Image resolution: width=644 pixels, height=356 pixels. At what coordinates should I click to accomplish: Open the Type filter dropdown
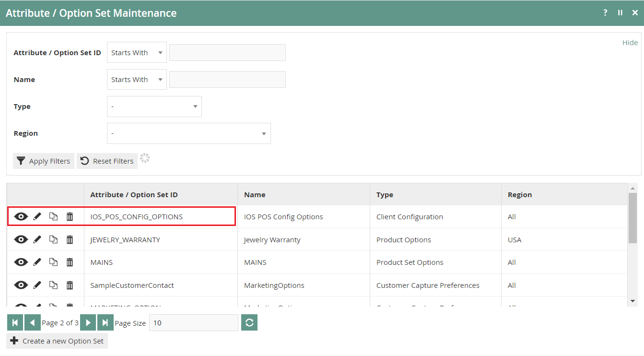pos(154,106)
